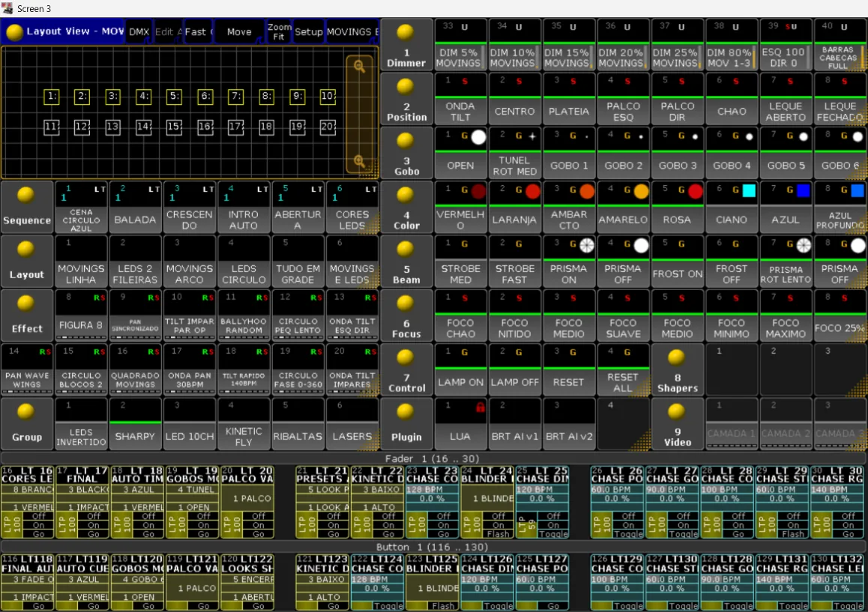This screenshot has height=612, width=868.
Task: Open the Dimmer preset pool
Action: (406, 44)
